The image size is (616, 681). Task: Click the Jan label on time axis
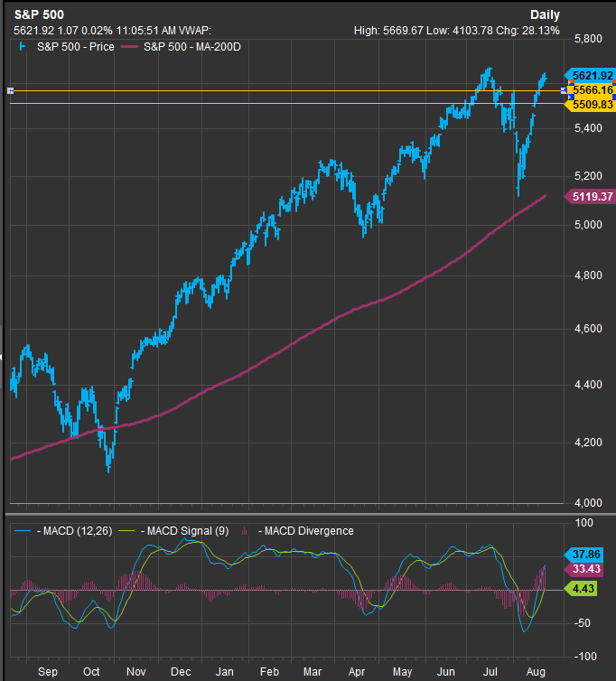coord(225,672)
